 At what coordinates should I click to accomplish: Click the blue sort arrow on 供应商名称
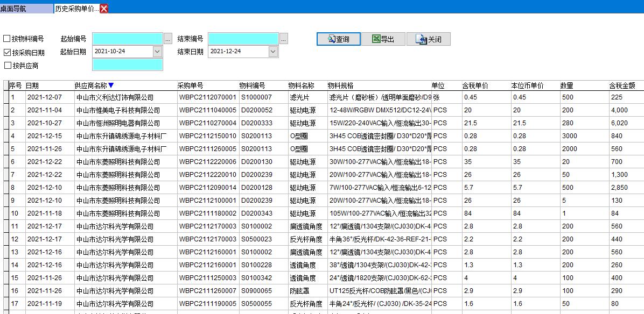pyautogui.click(x=111, y=85)
